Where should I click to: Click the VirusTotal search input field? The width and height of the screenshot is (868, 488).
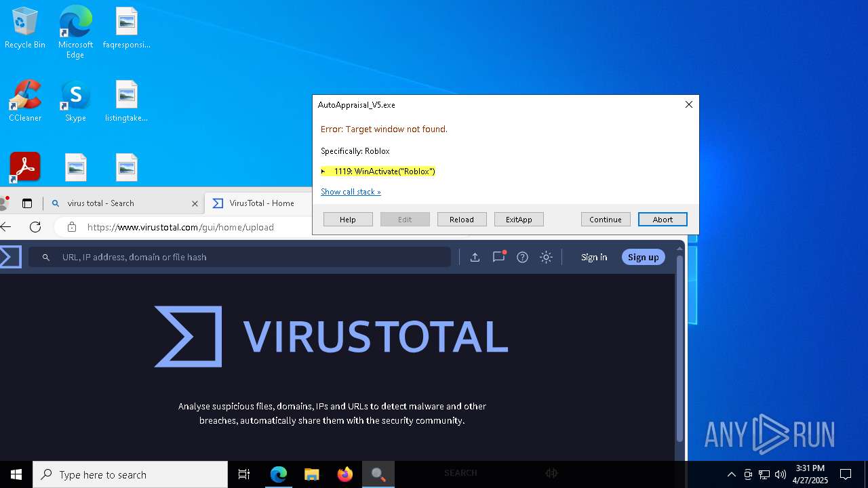pyautogui.click(x=239, y=257)
